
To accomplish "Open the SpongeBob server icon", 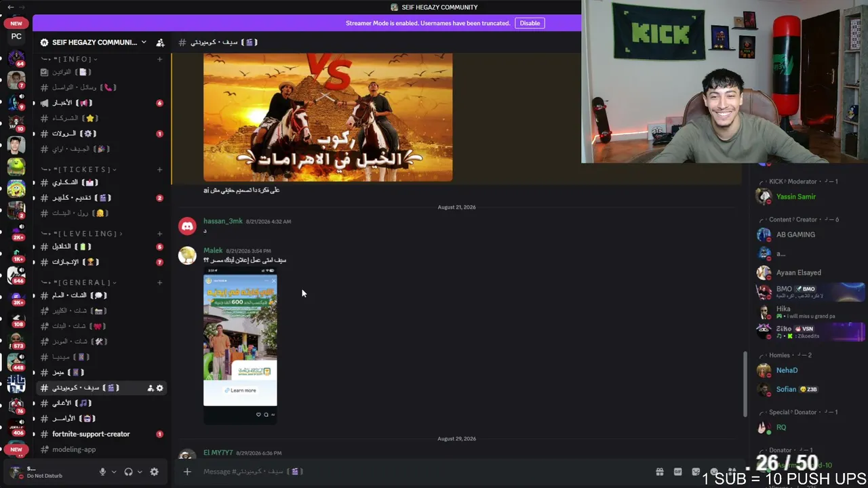I will [16, 188].
